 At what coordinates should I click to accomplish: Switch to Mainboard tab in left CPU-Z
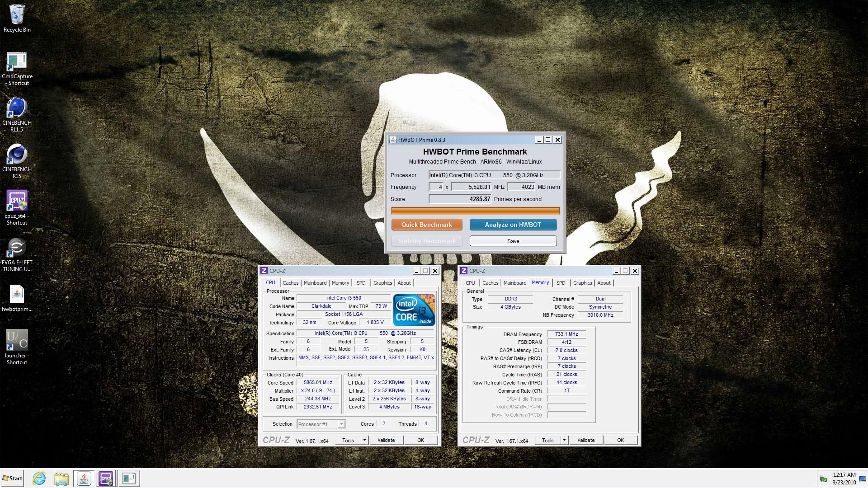coord(315,283)
